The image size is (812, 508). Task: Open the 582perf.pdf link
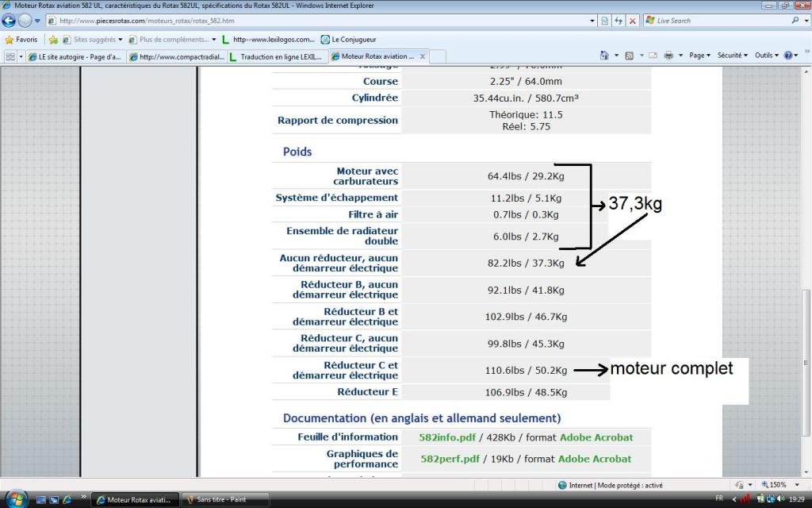450,459
